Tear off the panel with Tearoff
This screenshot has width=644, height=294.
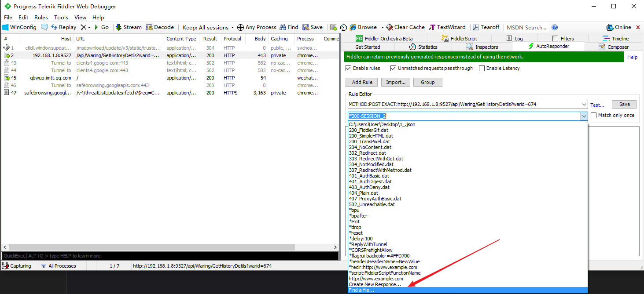coord(486,27)
